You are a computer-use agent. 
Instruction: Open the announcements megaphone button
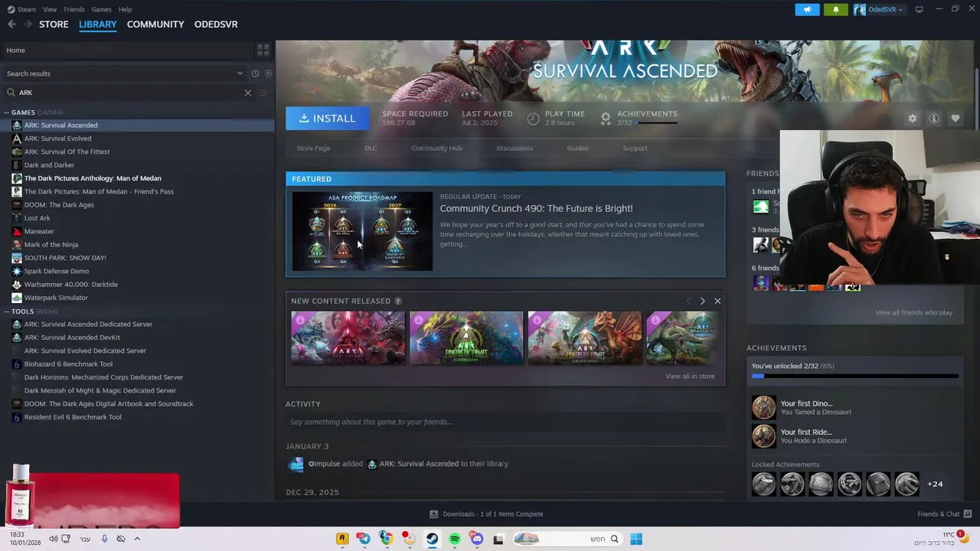tap(807, 9)
